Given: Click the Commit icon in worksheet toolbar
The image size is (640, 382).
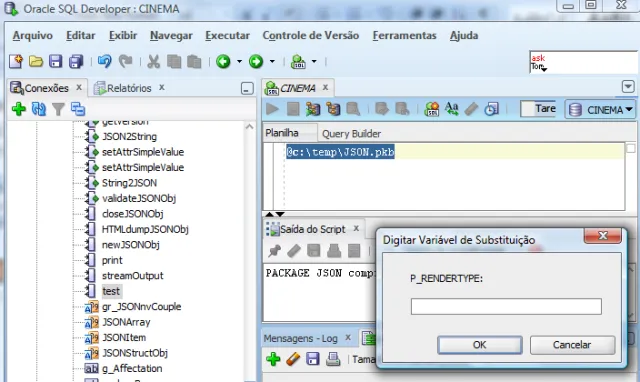Looking at the screenshot, I should point(382,109).
